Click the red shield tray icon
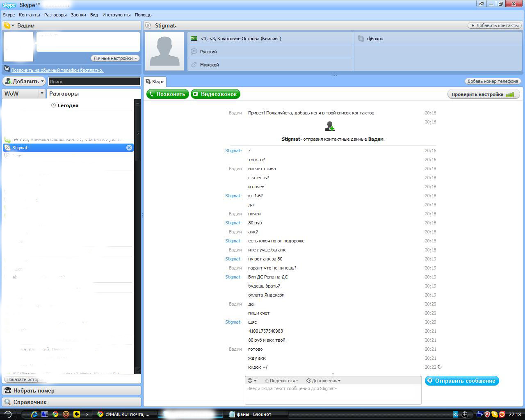Screen dimensions: 525x420 click(x=487, y=414)
